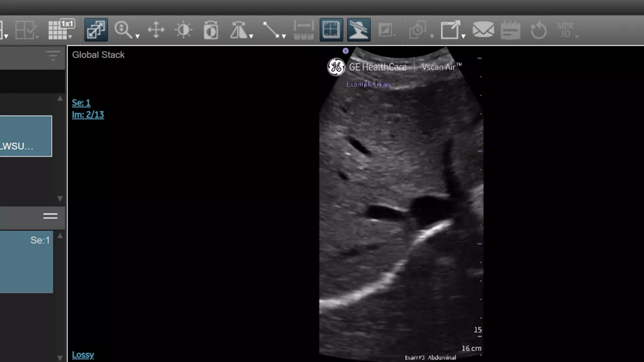Click the reset circular arrow icon
644x362 pixels.
538,30
